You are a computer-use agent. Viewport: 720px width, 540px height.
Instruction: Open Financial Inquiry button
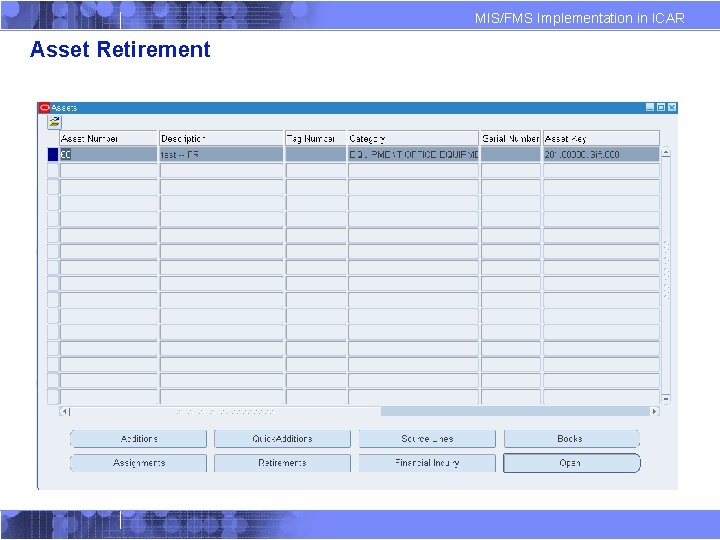[427, 463]
